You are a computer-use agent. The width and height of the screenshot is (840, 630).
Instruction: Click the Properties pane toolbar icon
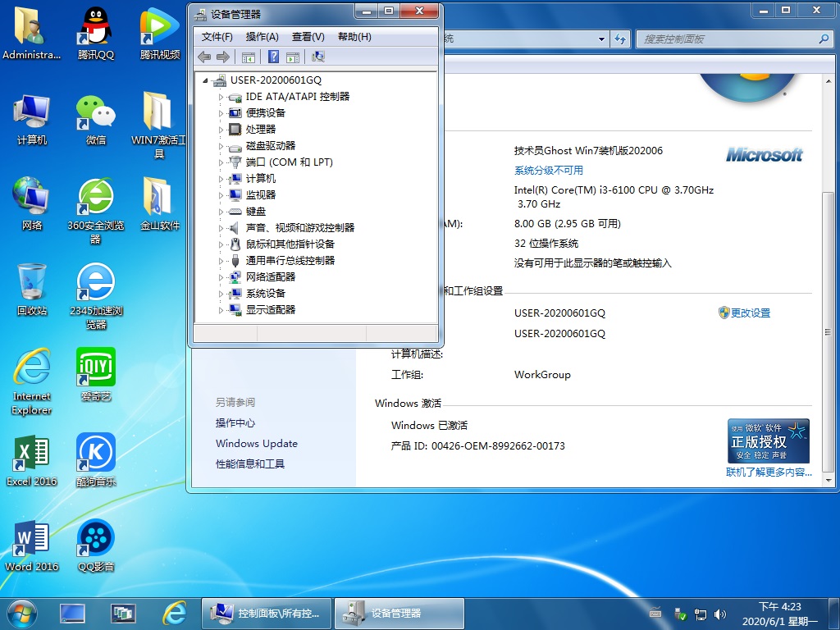(293, 57)
